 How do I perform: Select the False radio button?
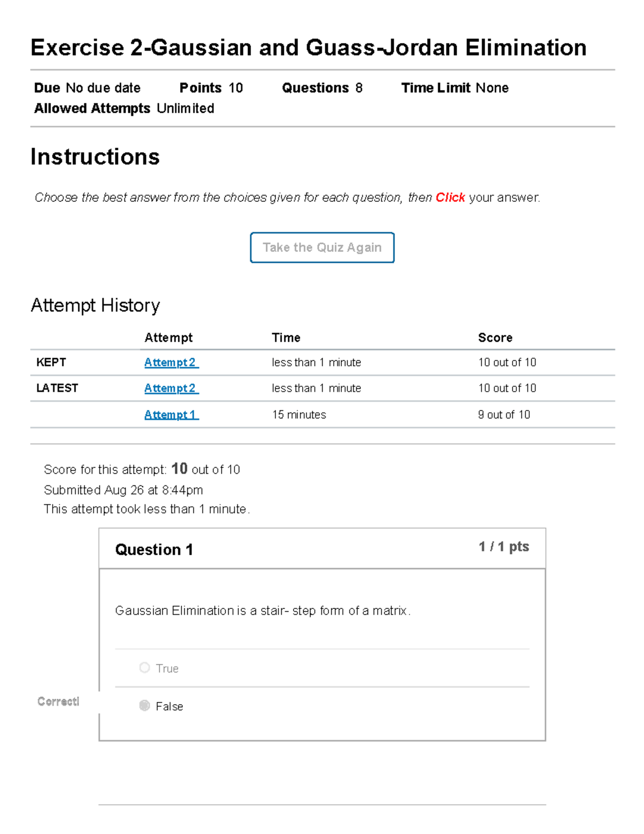(x=144, y=706)
